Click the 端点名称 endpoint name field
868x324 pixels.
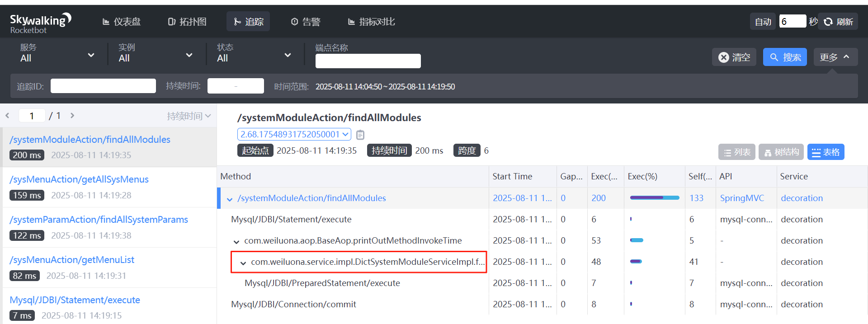click(368, 61)
